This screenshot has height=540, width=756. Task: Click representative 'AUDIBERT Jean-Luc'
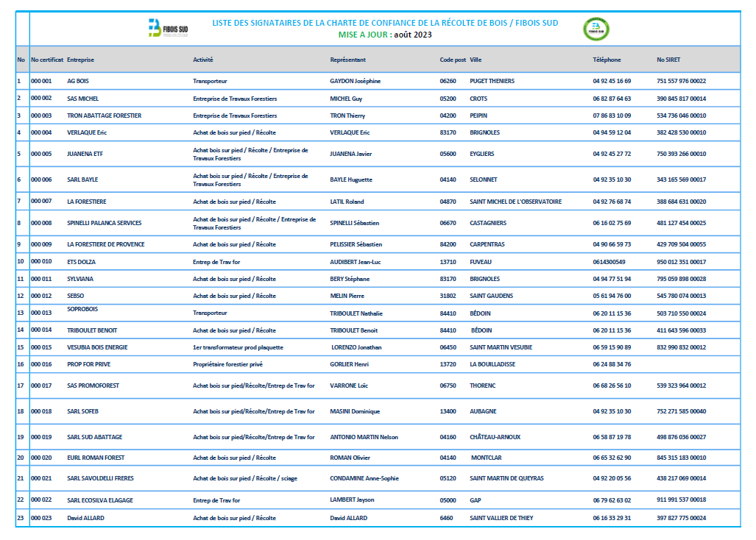point(356,262)
